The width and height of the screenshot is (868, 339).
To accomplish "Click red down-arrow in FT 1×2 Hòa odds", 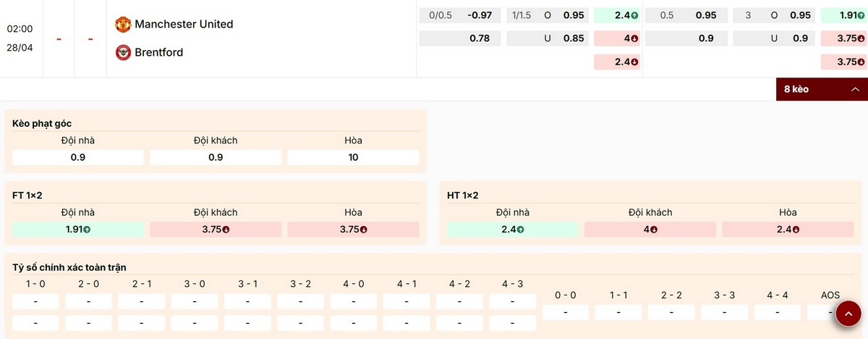I will point(363,230).
